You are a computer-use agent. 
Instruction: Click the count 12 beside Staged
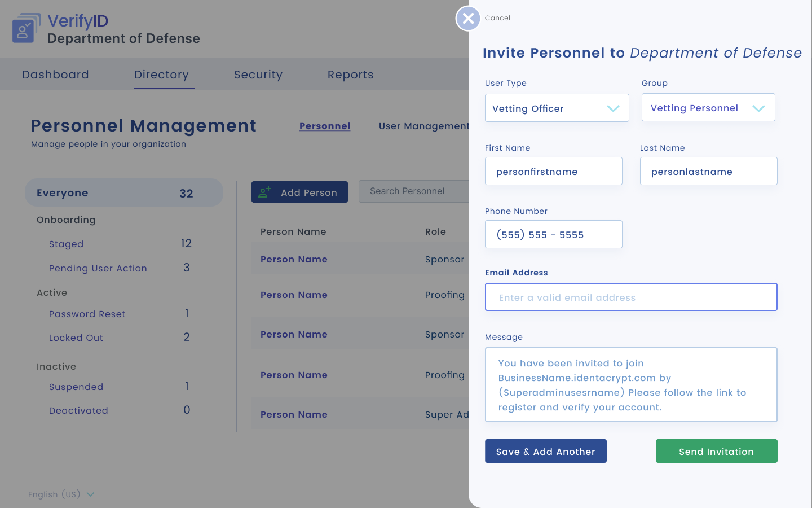tap(186, 243)
